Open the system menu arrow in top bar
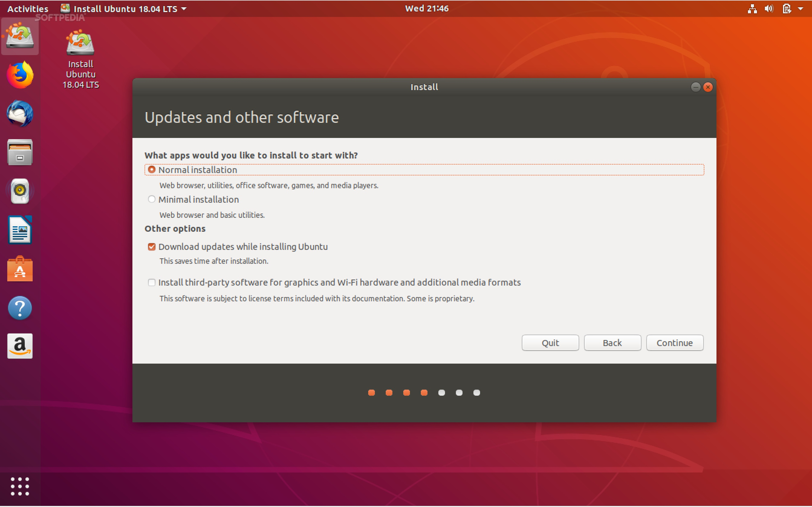Screen dimensions: 812x507 point(801,9)
